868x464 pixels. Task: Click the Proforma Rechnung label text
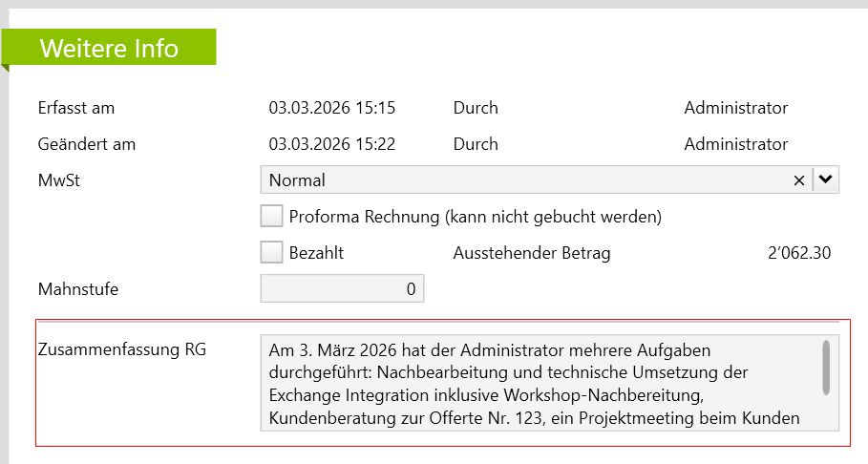pos(475,217)
